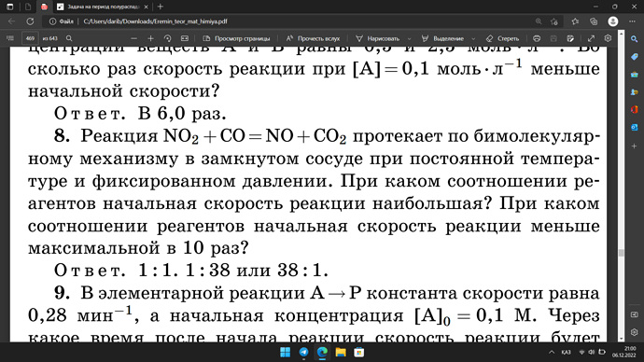Click the Просмотр страницы button
644x362 pixels.
(236, 38)
